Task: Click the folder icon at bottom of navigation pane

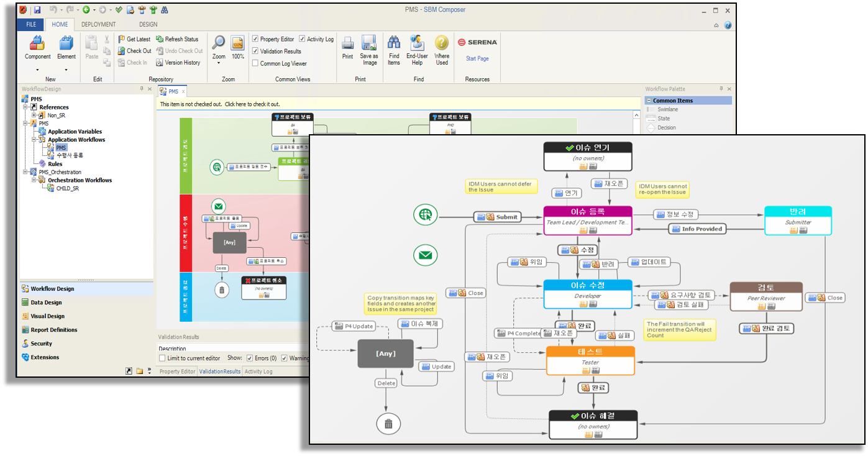Action: (x=139, y=371)
